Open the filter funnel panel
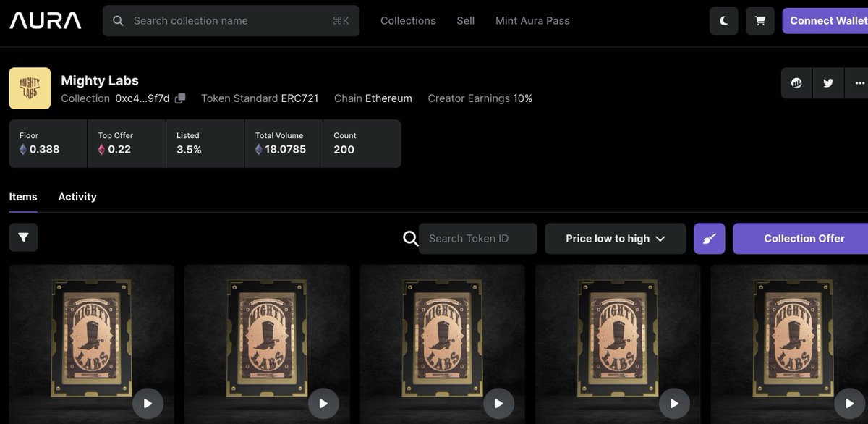Viewport: 868px width, 424px height. 23,237
